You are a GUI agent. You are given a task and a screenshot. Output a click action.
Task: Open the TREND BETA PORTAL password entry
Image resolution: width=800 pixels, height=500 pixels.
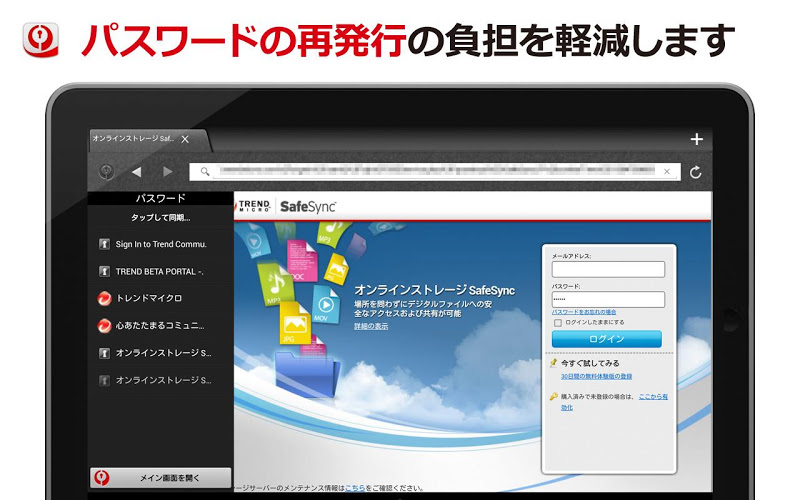point(160,271)
